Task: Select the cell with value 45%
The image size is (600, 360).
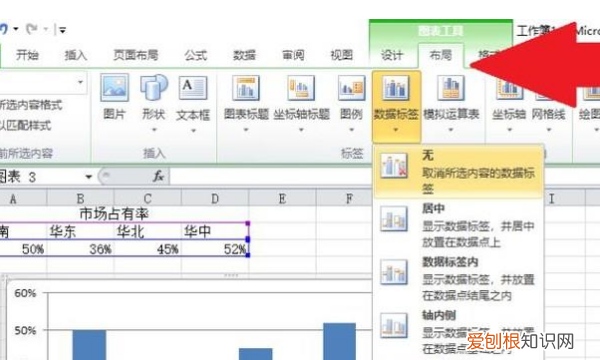Action: (x=148, y=249)
